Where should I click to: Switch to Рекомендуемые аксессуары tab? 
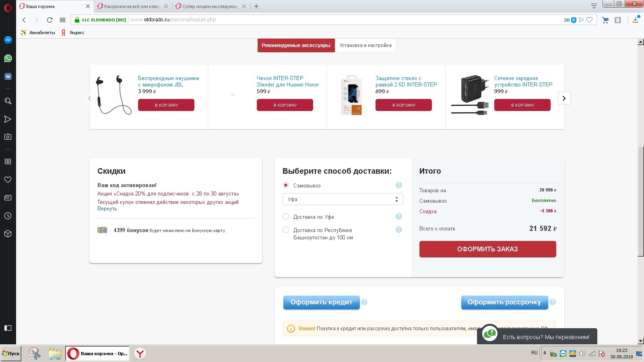point(296,45)
